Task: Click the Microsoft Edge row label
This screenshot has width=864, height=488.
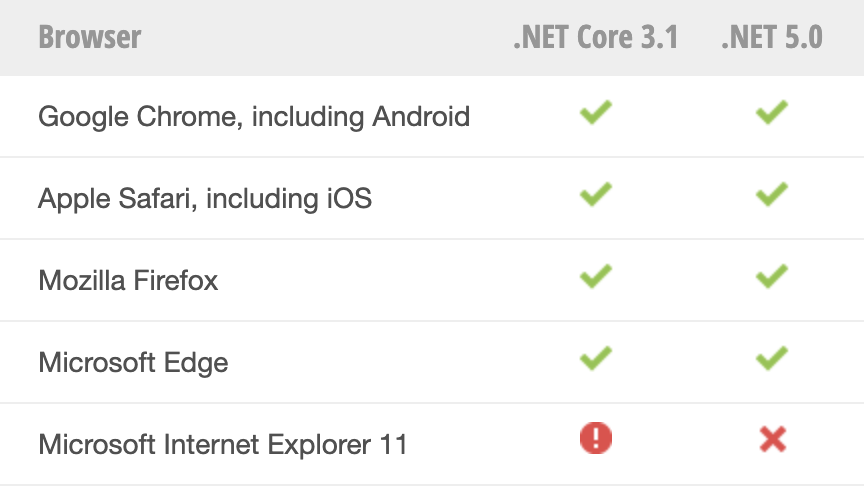Action: pyautogui.click(x=133, y=363)
